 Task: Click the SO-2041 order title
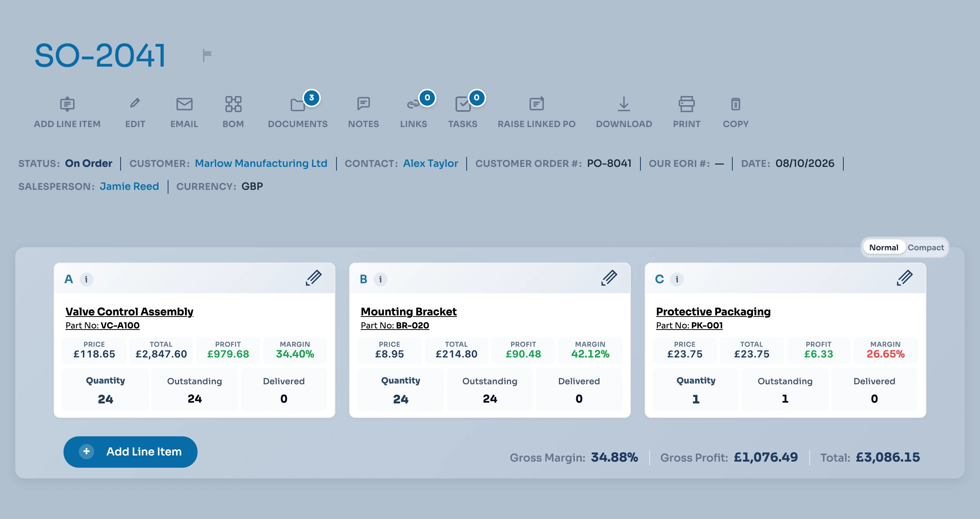click(x=100, y=55)
